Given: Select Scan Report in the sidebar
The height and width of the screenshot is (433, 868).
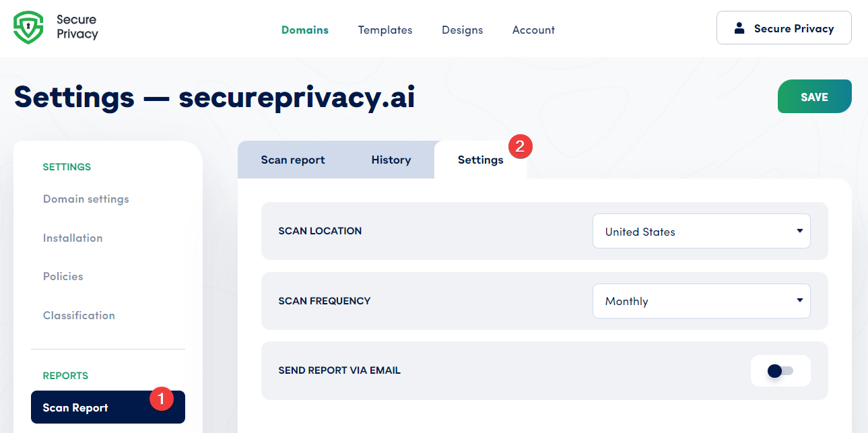Looking at the screenshot, I should point(75,407).
